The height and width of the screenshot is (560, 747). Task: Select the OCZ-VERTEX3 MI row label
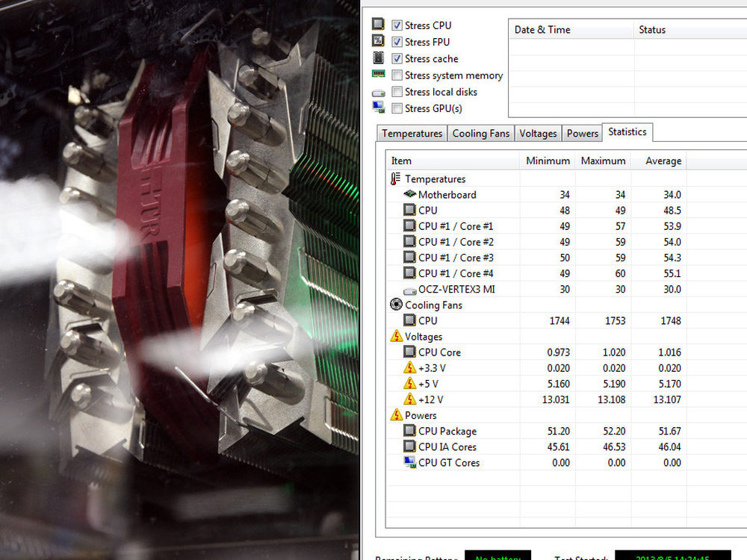[456, 289]
